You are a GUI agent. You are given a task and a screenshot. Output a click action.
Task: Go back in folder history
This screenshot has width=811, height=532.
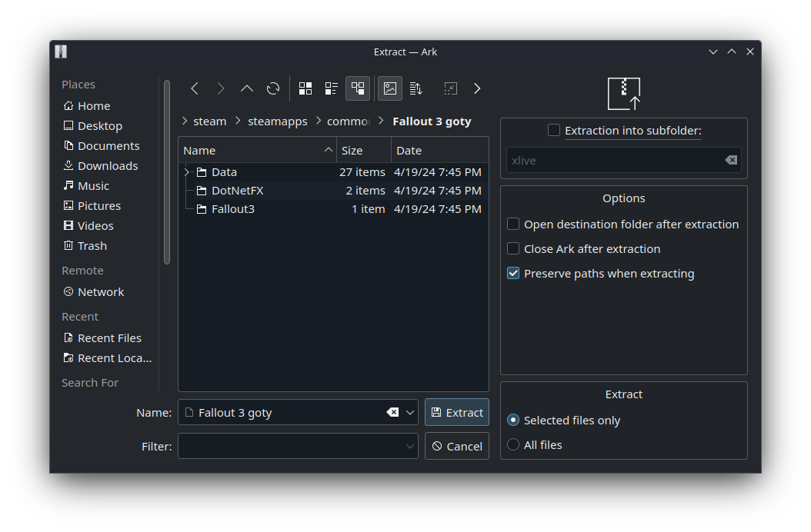tap(195, 88)
